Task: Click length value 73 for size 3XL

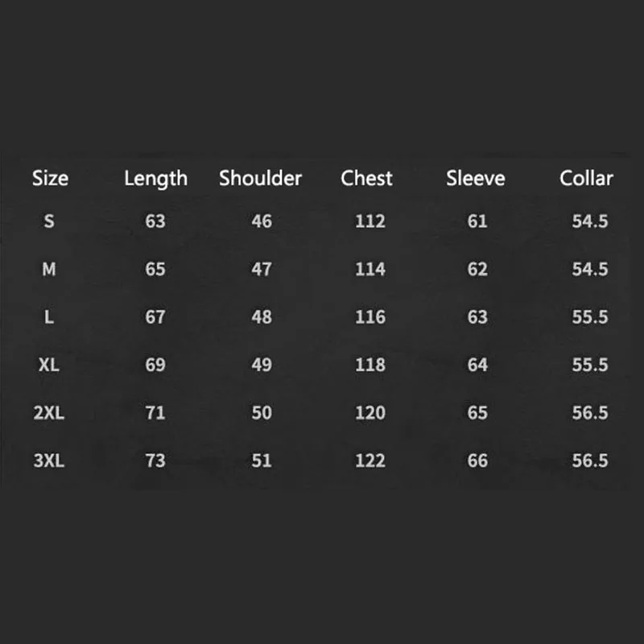Action: (155, 460)
